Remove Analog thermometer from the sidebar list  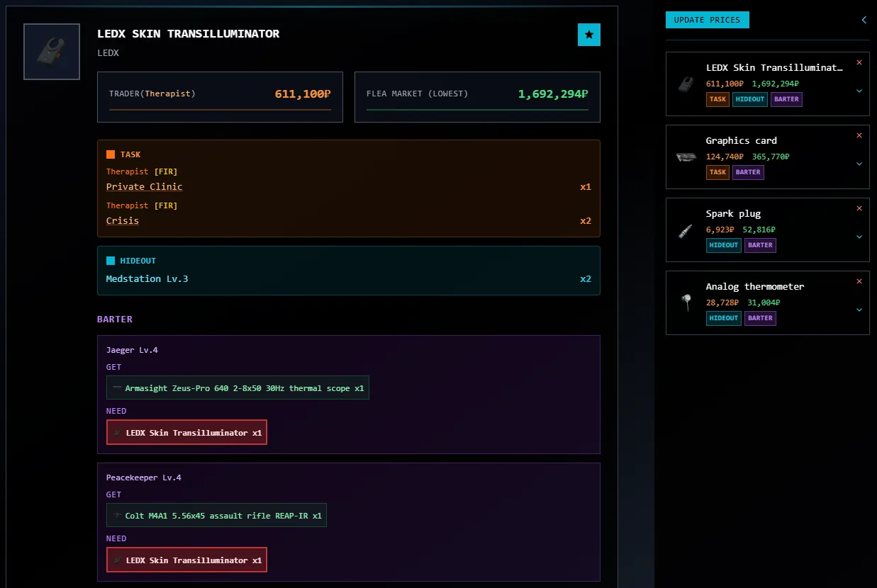click(x=859, y=281)
